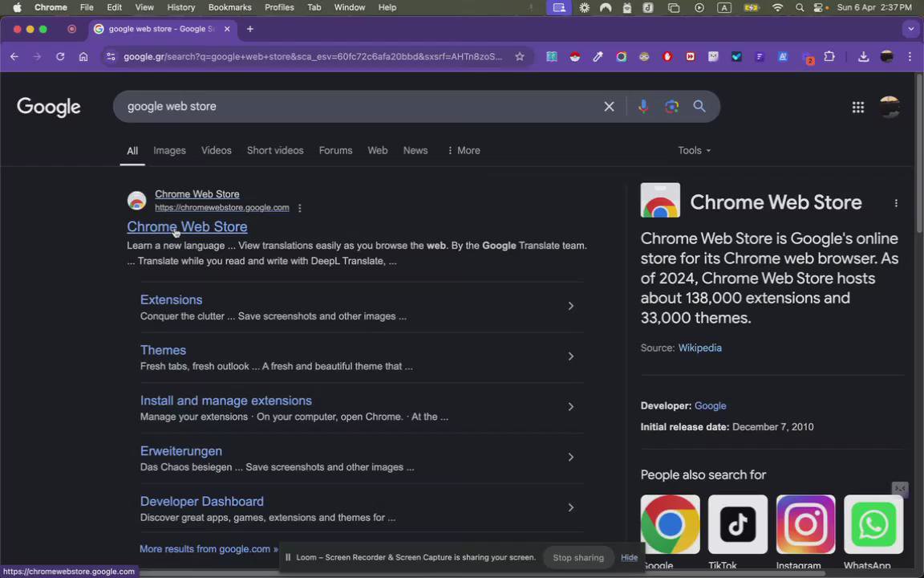Click the Chrome Web Store panel logo
This screenshot has height=578, width=924.
pos(660,200)
